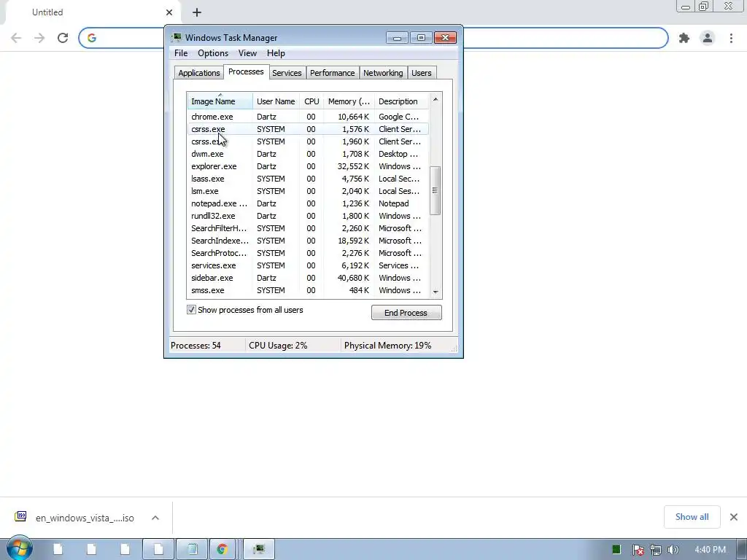Open the en_windows_vista ISO download
The image size is (747, 560).
click(x=85, y=518)
